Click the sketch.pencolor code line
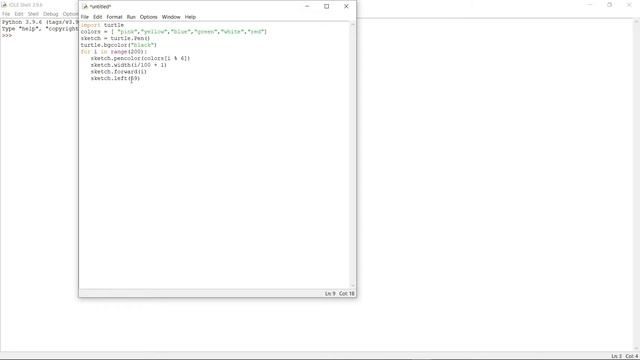The width and height of the screenshot is (640, 360). click(140, 58)
